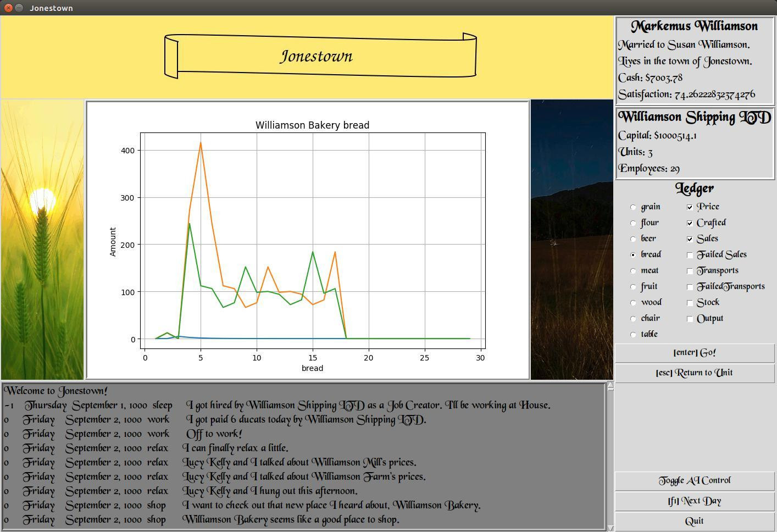This screenshot has width=777, height=532.
Task: Click the Williamson Bakery bread chart title
Action: point(312,125)
